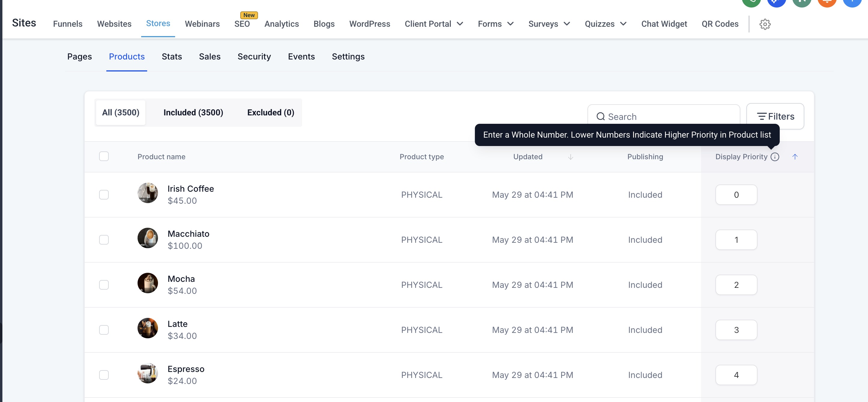Screen dimensions: 868x402
Task: Switch to the Sales tab
Action: point(210,56)
